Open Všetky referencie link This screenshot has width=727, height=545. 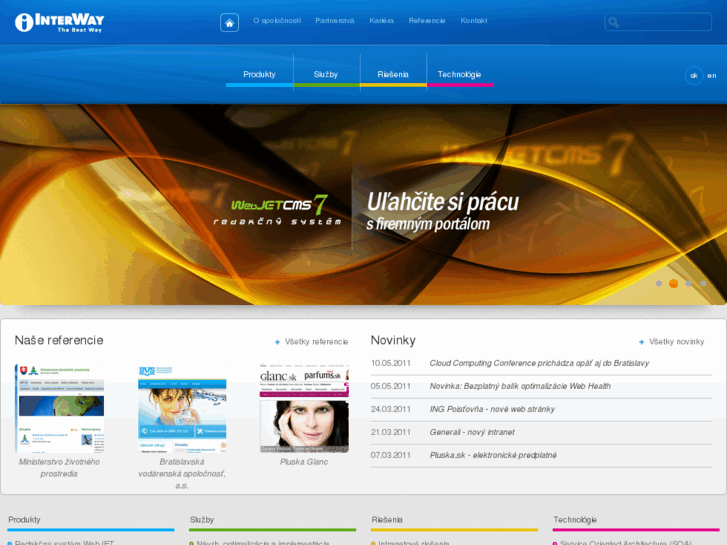click(x=316, y=342)
